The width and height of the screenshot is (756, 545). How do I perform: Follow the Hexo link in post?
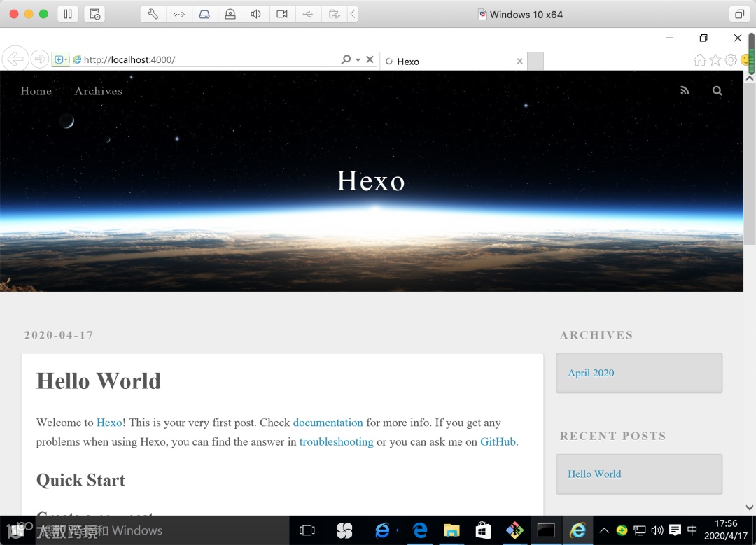point(109,423)
